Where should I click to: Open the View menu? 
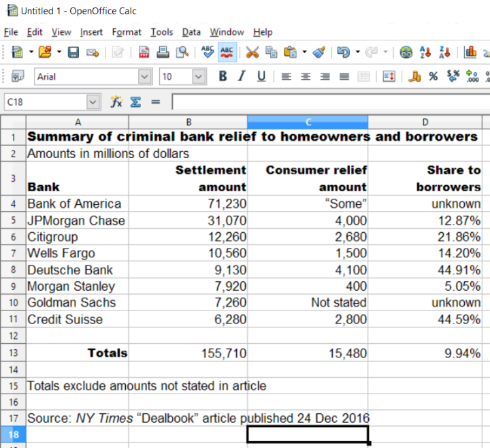click(x=61, y=32)
